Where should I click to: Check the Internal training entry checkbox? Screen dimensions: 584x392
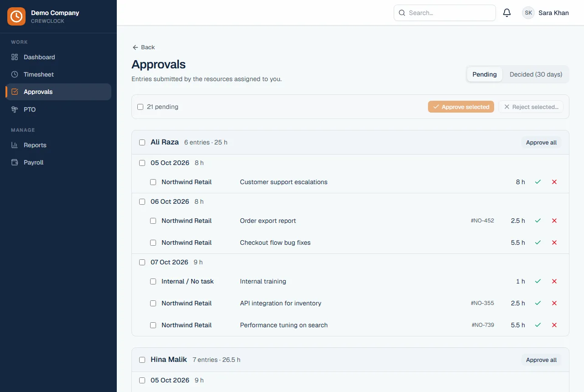153,281
